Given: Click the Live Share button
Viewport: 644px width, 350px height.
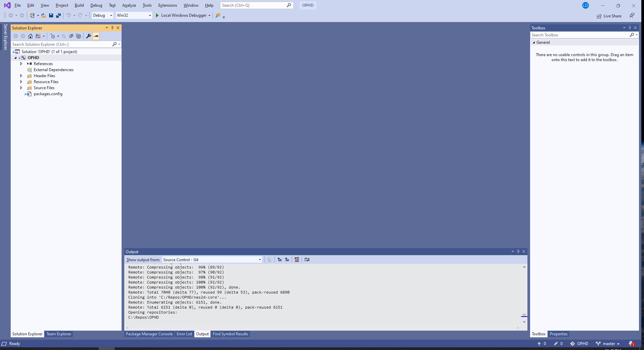Looking at the screenshot, I should (609, 16).
